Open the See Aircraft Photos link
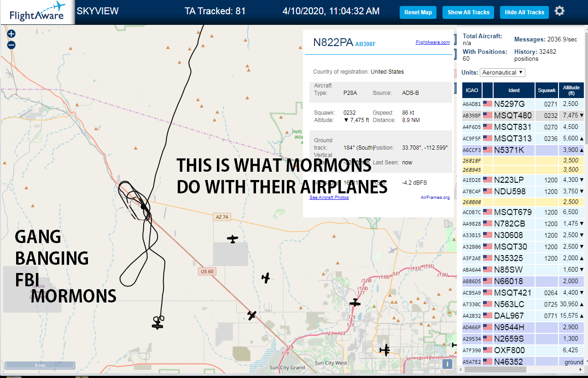The height and width of the screenshot is (378, 588). (329, 198)
